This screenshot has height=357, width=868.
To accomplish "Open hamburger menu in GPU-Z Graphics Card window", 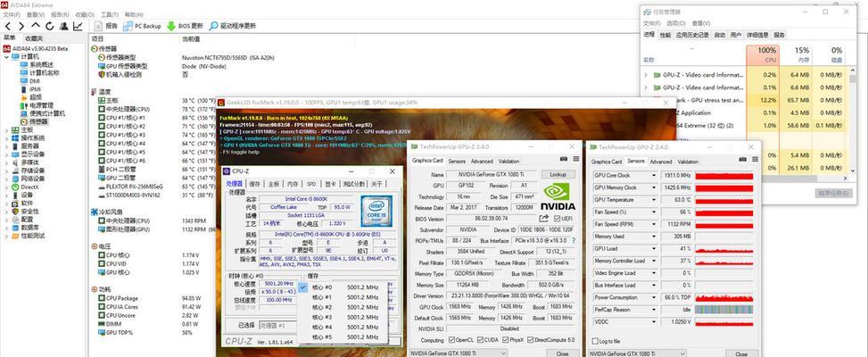I will 575,158.
